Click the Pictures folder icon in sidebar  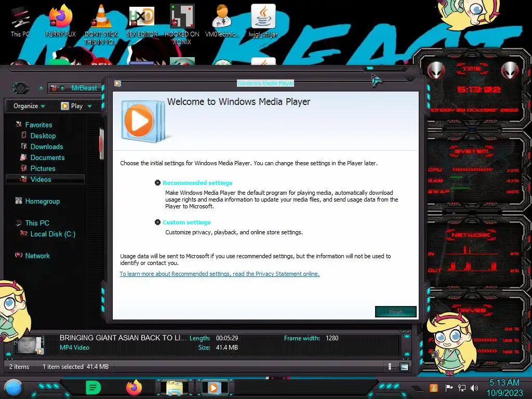[23, 168]
